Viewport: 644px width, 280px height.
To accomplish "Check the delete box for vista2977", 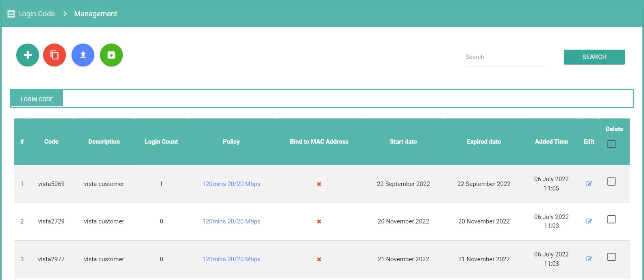I will tap(611, 257).
